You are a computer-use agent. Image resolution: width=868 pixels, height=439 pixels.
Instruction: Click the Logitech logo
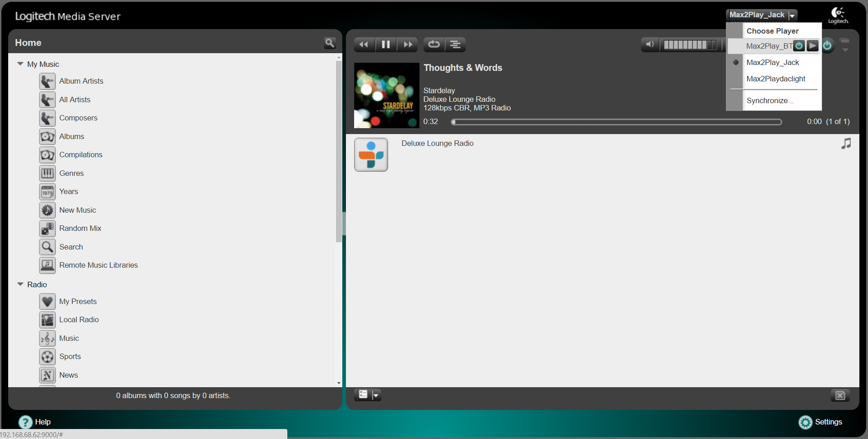pyautogui.click(x=838, y=15)
